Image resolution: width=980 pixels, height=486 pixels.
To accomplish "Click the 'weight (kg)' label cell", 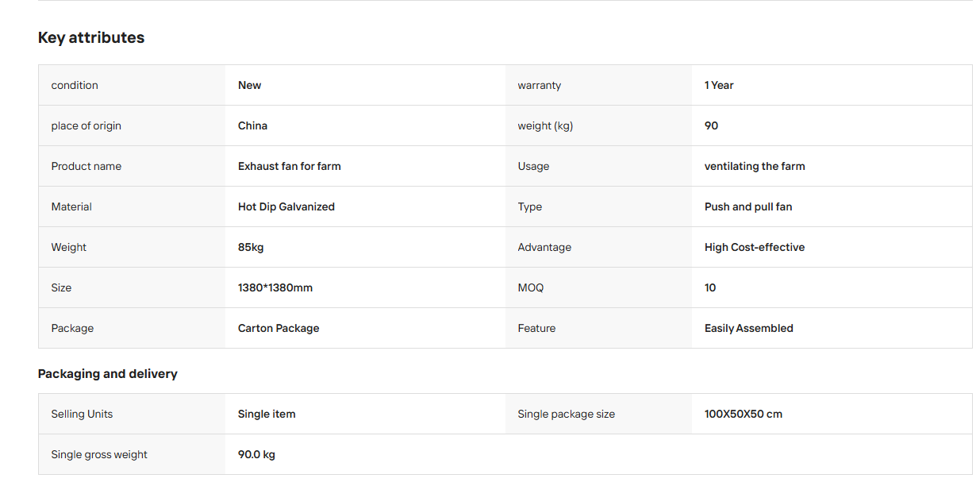I will [x=598, y=125].
